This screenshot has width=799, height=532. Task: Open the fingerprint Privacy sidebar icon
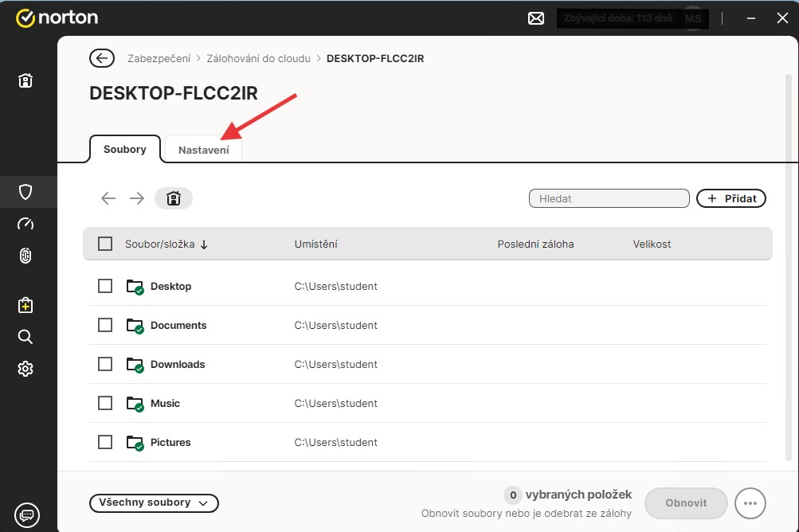pyautogui.click(x=25, y=256)
